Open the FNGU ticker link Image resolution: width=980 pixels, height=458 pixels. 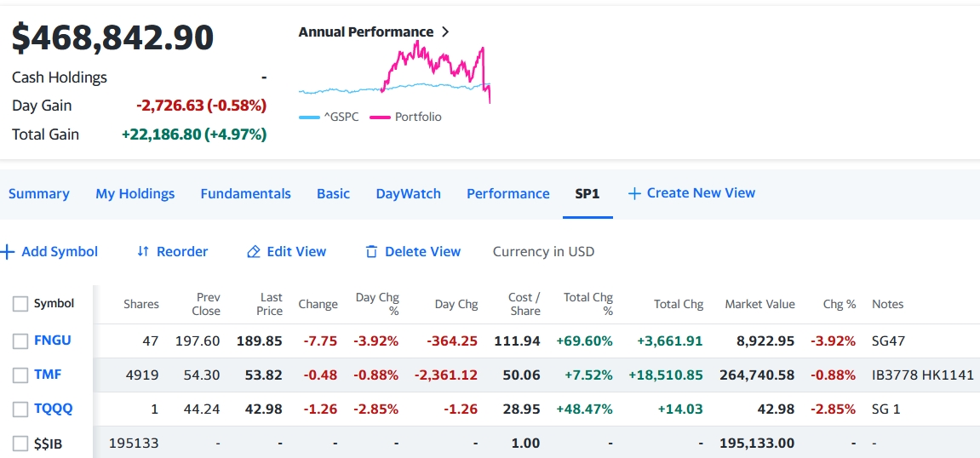[53, 341]
